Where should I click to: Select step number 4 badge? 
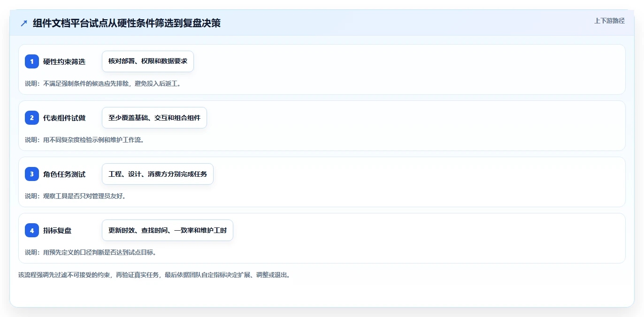click(x=32, y=230)
